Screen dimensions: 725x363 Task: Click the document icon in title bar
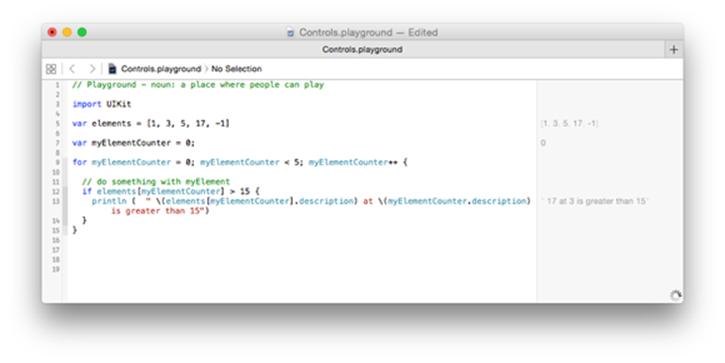coord(290,33)
